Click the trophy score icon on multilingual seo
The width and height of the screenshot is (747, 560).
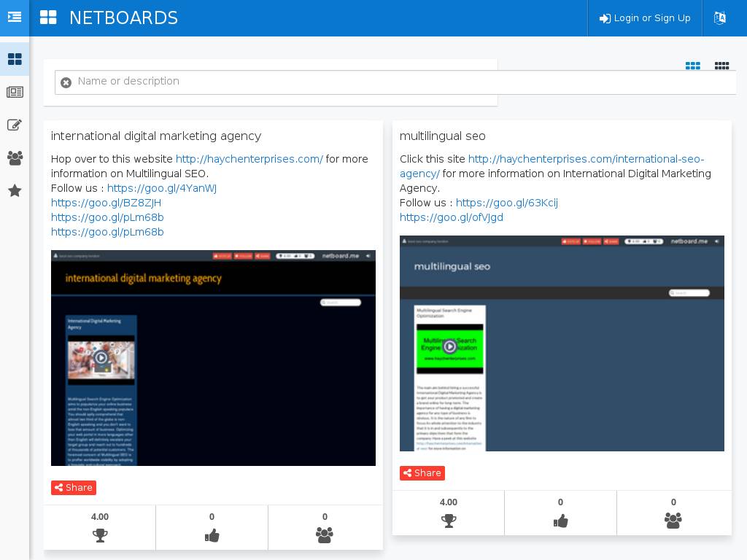pyautogui.click(x=449, y=521)
